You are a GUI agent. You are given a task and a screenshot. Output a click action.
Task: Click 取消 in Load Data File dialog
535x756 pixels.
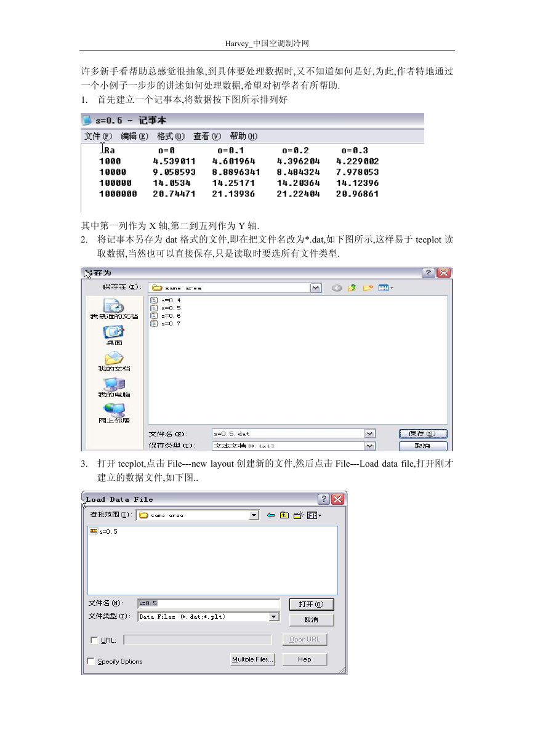312,620
